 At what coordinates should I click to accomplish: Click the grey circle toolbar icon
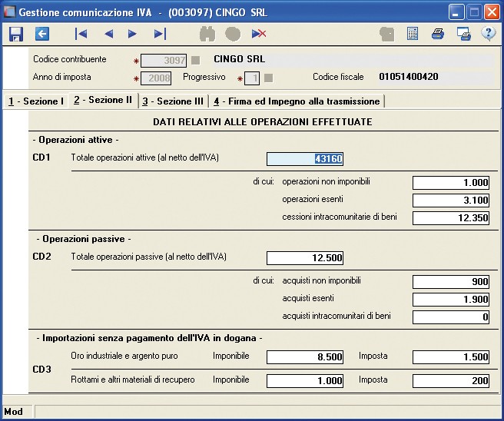click(233, 34)
